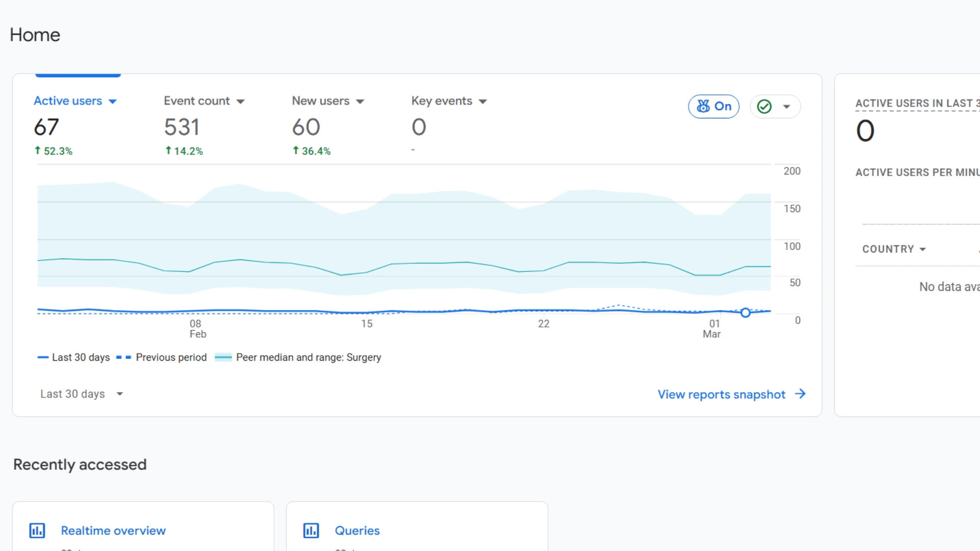980x551 pixels.
Task: Click the 67 active users value
Action: pos(46,127)
